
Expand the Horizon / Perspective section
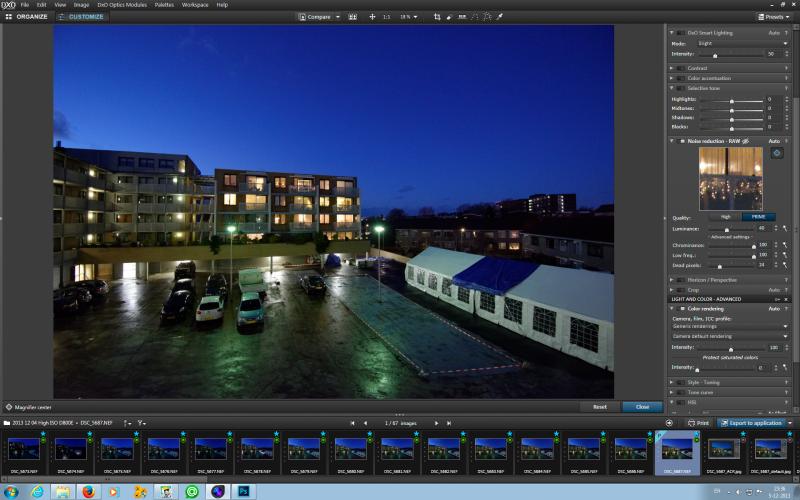671,280
